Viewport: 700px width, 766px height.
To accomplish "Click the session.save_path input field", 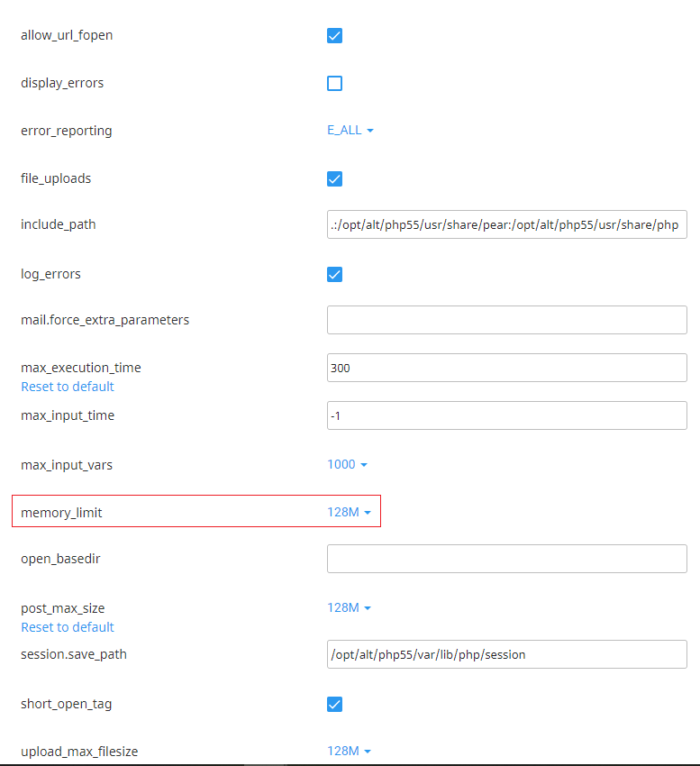I will point(507,654).
